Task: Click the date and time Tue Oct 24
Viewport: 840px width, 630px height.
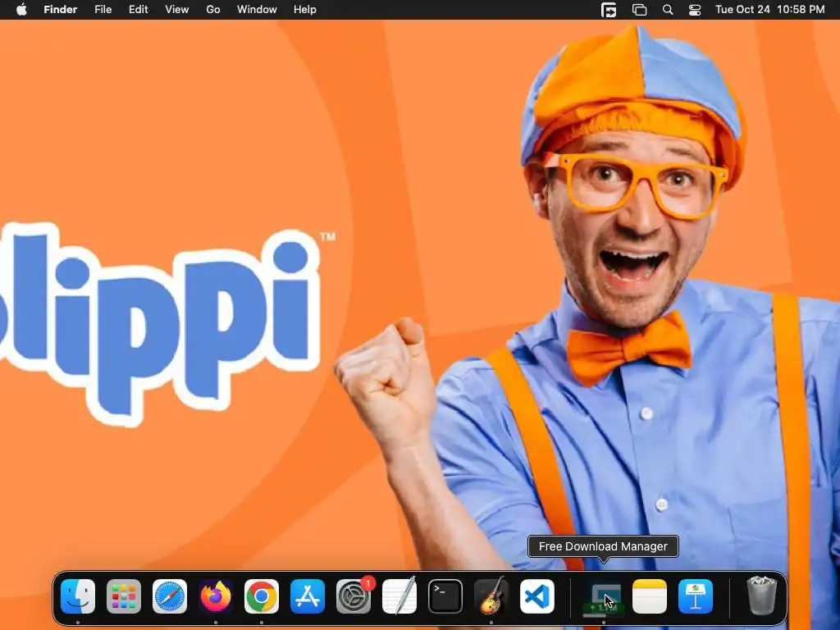Action: [x=769, y=10]
